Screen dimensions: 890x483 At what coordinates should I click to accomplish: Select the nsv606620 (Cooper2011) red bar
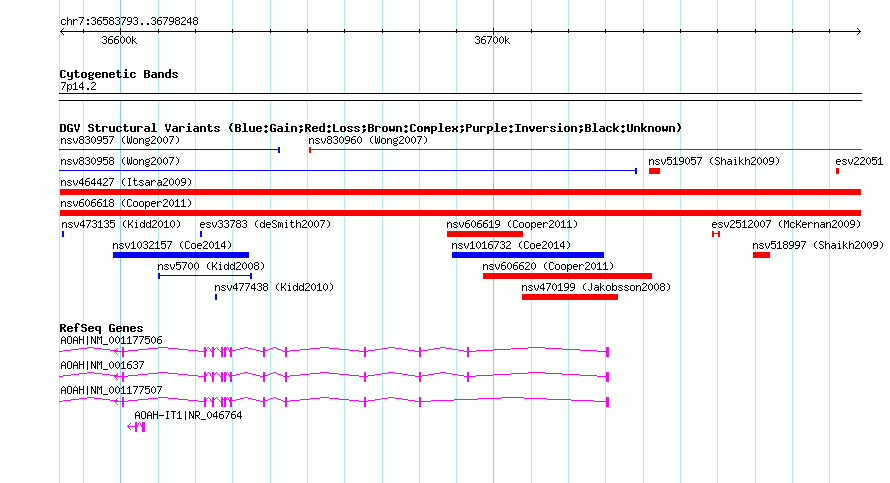(x=567, y=276)
